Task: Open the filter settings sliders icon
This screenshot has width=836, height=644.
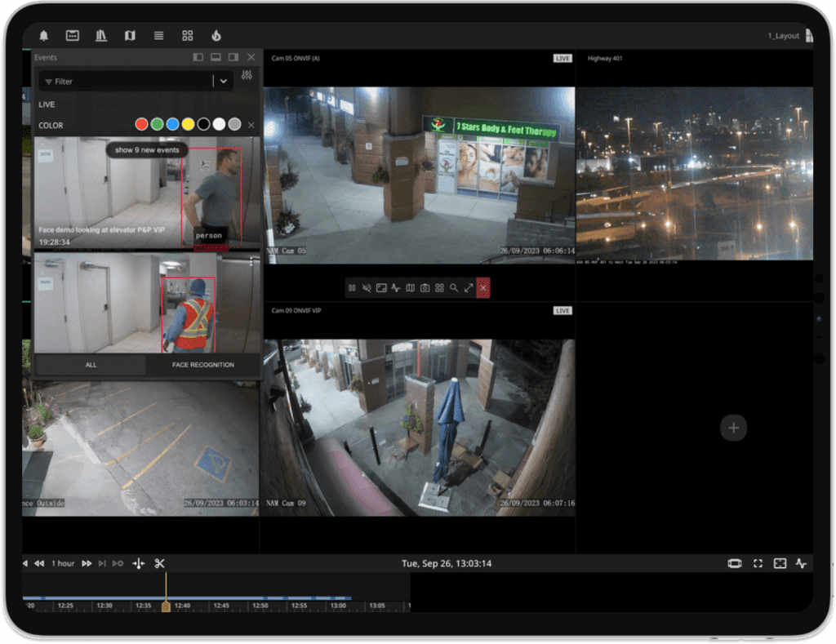Action: tap(247, 75)
